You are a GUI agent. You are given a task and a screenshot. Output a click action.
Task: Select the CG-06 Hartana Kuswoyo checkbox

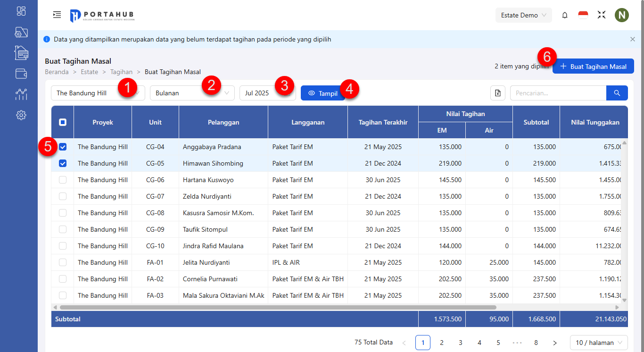[x=63, y=180]
